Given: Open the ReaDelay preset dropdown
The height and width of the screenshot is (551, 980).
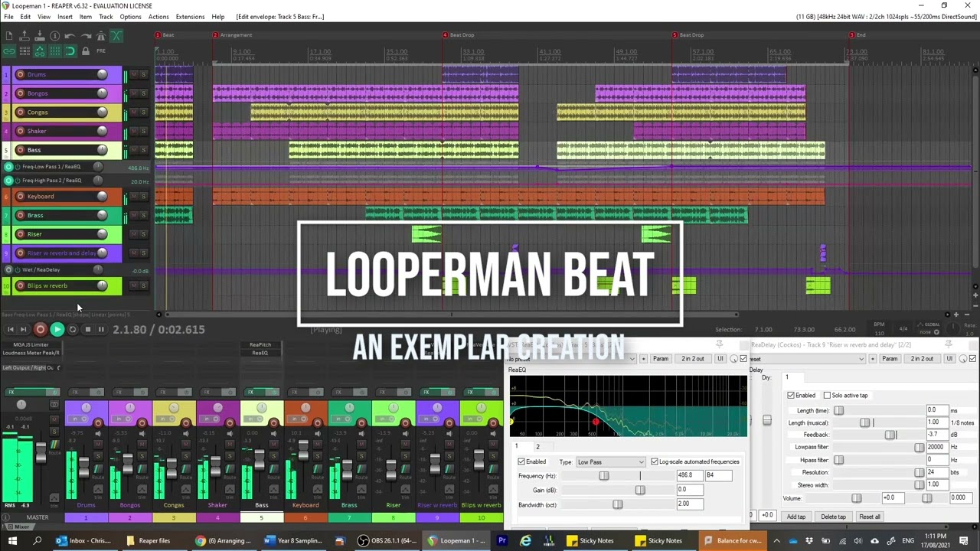Looking at the screenshot, I should click(808, 359).
